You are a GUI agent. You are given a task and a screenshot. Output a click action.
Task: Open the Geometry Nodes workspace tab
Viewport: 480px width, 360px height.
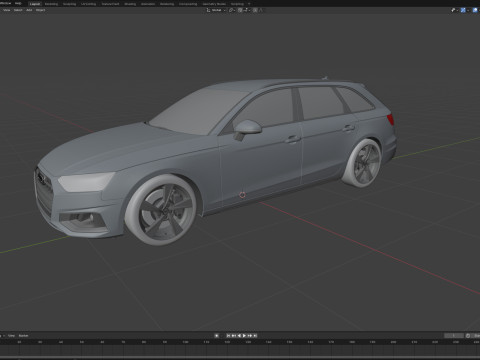(x=214, y=4)
